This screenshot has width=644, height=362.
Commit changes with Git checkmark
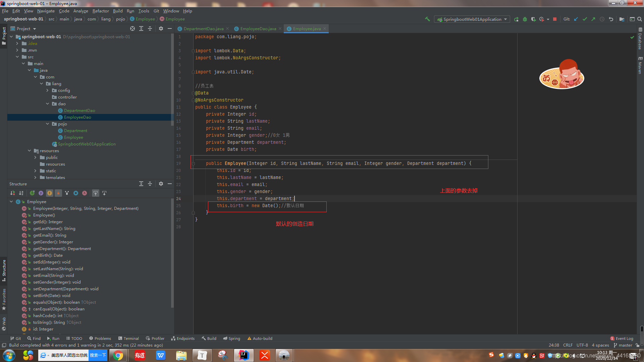[x=585, y=19]
